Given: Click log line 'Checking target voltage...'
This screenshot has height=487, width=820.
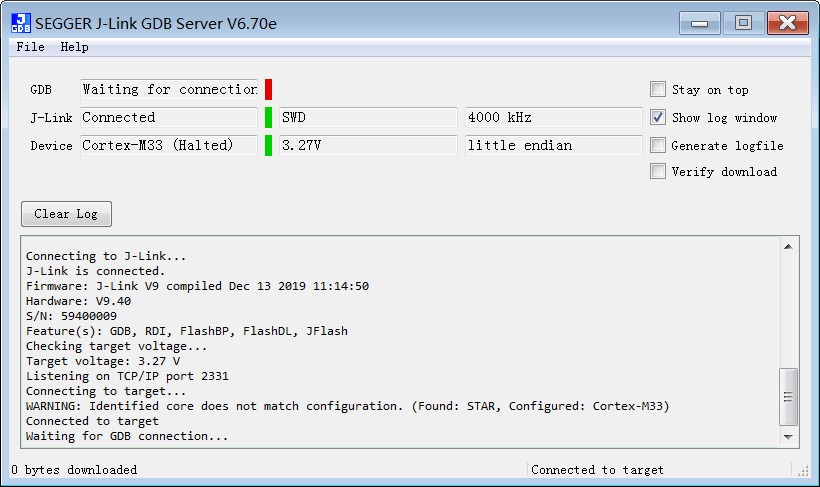Looking at the screenshot, I should click(117, 346).
